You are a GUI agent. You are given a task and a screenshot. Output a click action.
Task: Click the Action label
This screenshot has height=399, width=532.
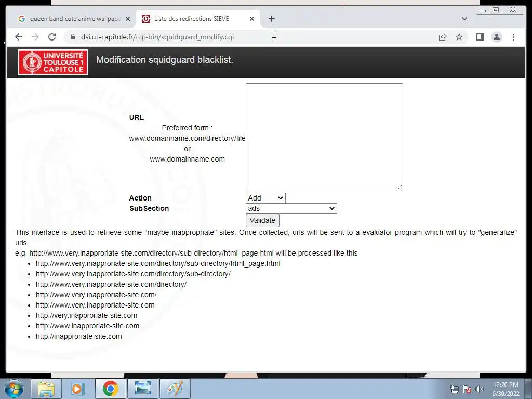140,198
